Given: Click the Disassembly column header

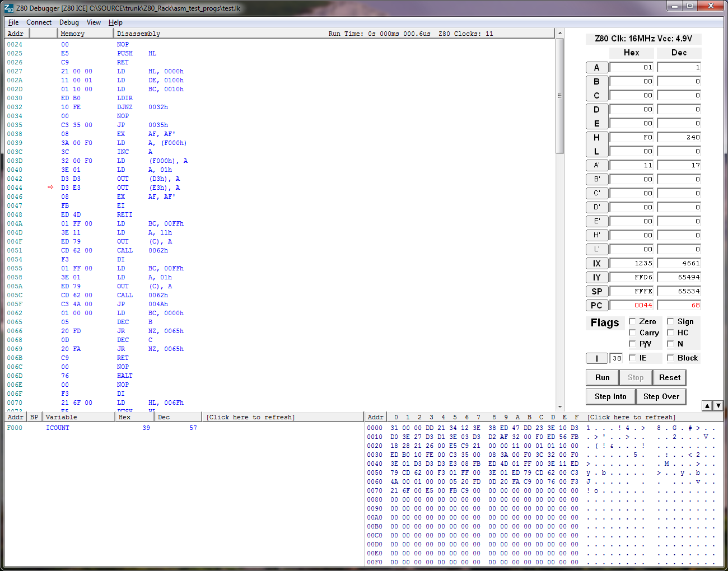Looking at the screenshot, I should [x=138, y=34].
